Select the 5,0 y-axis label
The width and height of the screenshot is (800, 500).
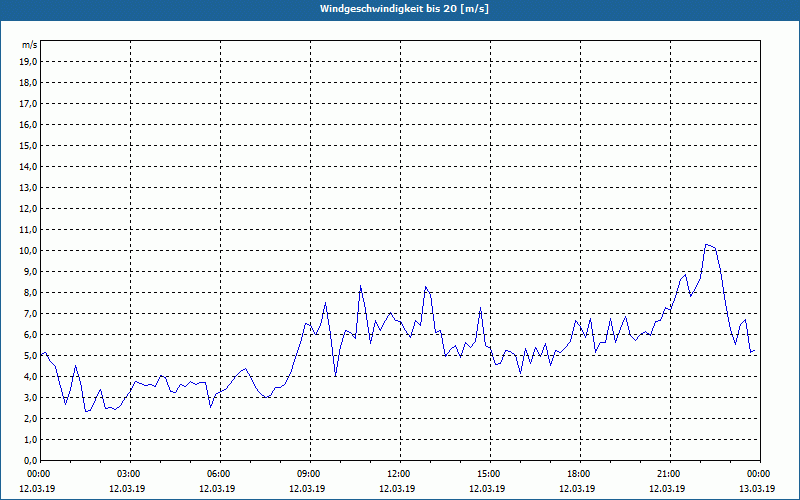click(x=31, y=356)
